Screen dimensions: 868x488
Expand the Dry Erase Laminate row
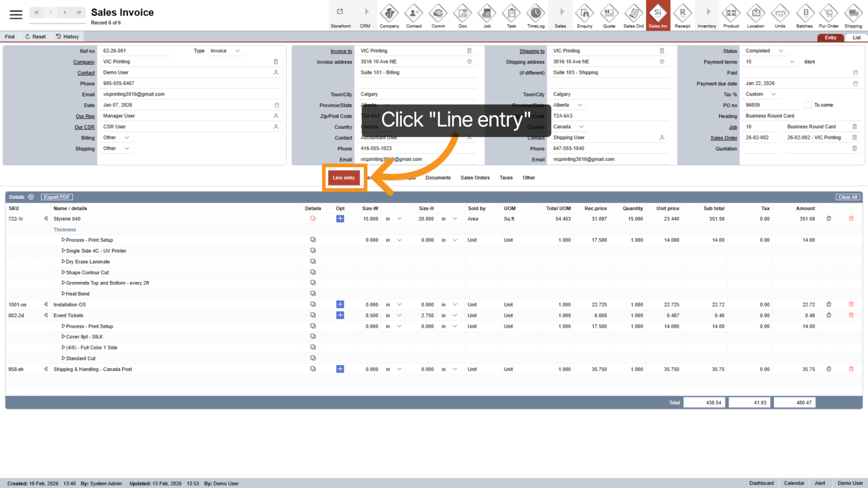pos(64,262)
